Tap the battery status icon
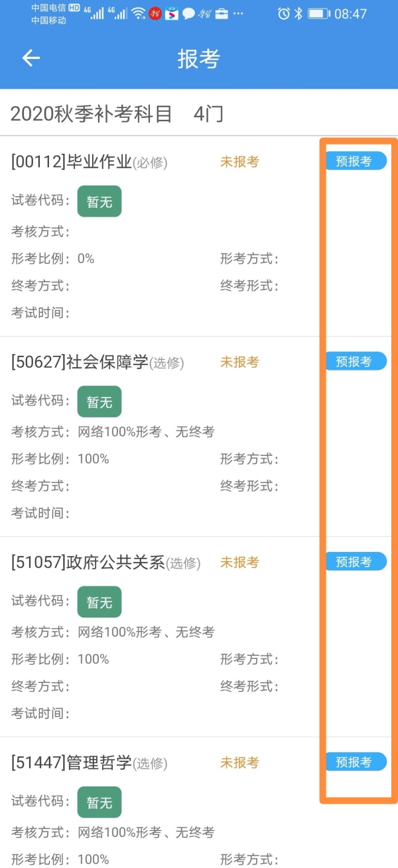This screenshot has height=868, width=398. [318, 13]
